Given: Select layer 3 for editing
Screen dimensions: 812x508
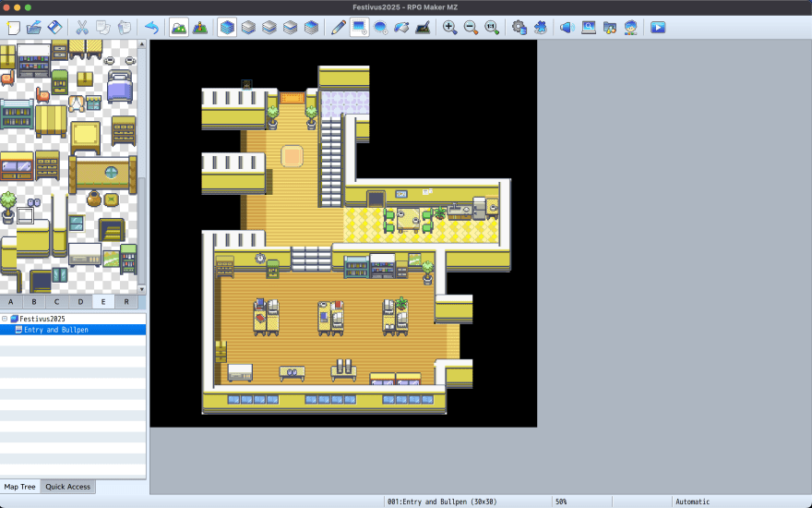Looking at the screenshot, I should pyautogui.click(x=291, y=28).
